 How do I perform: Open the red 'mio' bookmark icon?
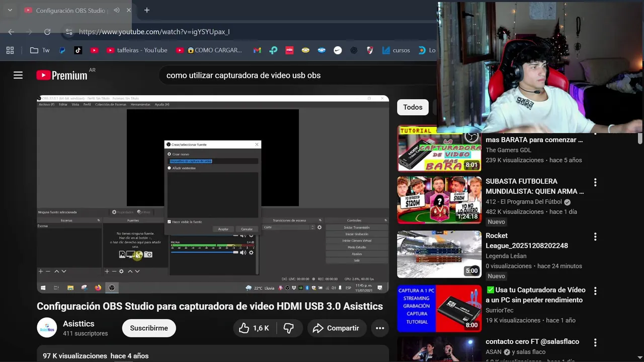click(x=289, y=50)
